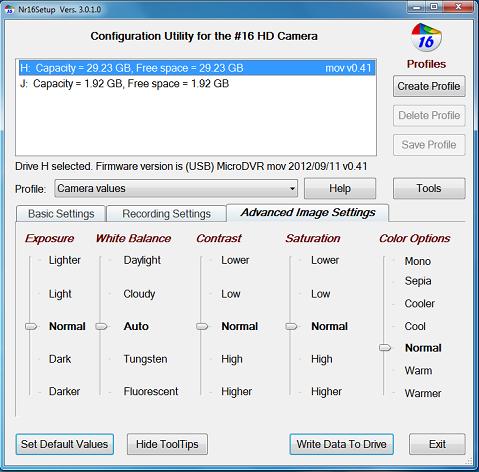The width and height of the screenshot is (479, 472).
Task: Select the Advanced Image Settings tab
Action: click(x=308, y=212)
